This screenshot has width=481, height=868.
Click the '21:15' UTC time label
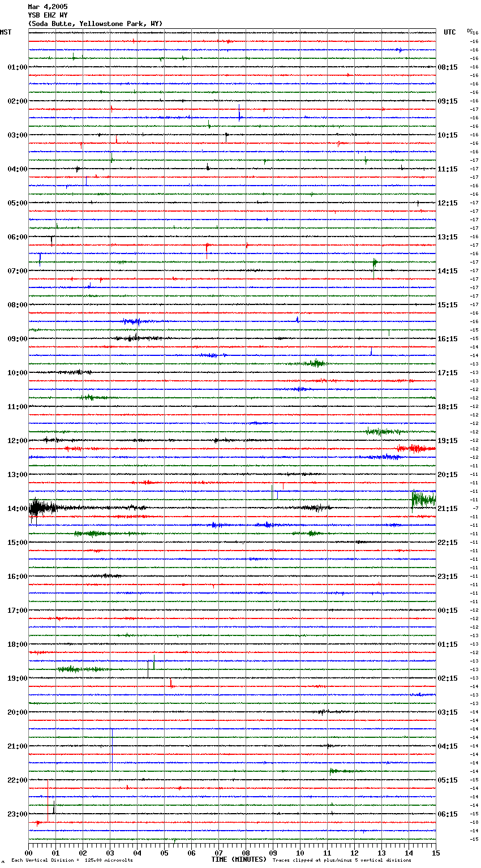click(448, 509)
